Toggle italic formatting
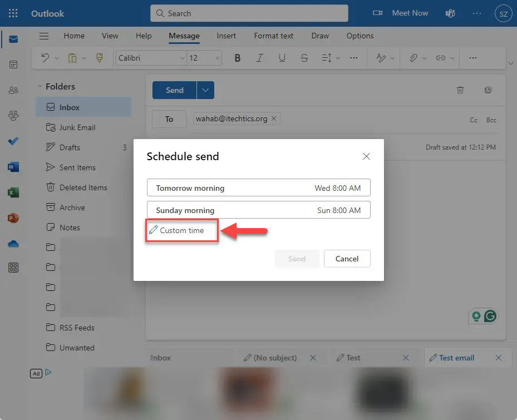Screen dimensions: 517x420 click(x=260, y=57)
